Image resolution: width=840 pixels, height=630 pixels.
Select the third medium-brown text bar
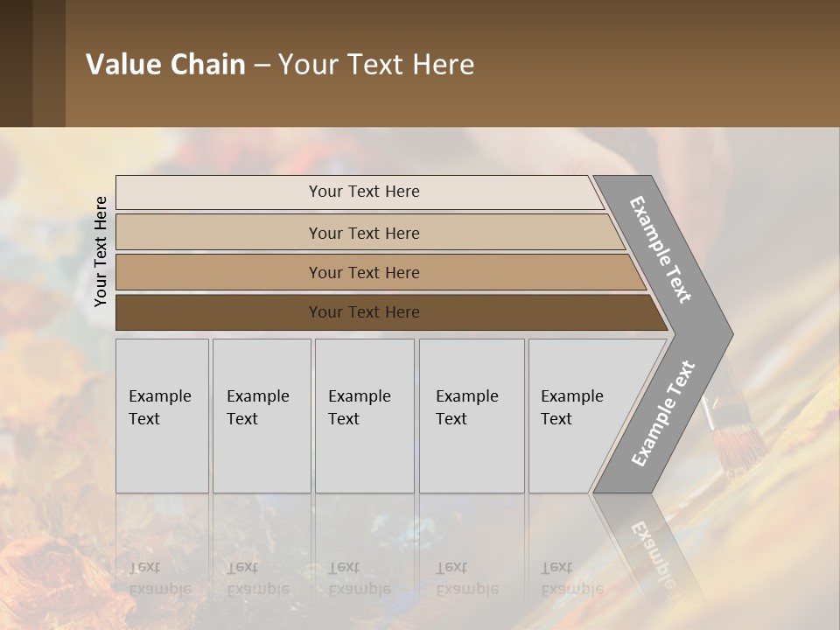(363, 272)
